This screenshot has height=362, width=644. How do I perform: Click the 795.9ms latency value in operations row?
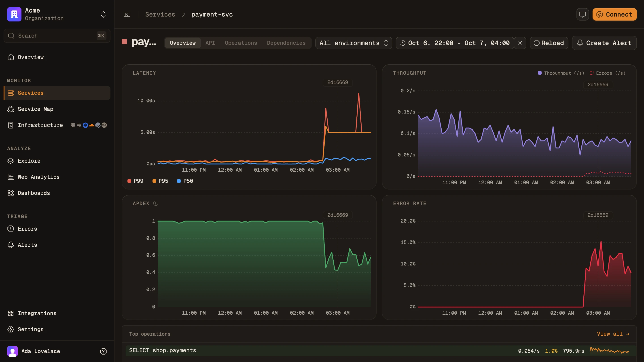click(574, 351)
